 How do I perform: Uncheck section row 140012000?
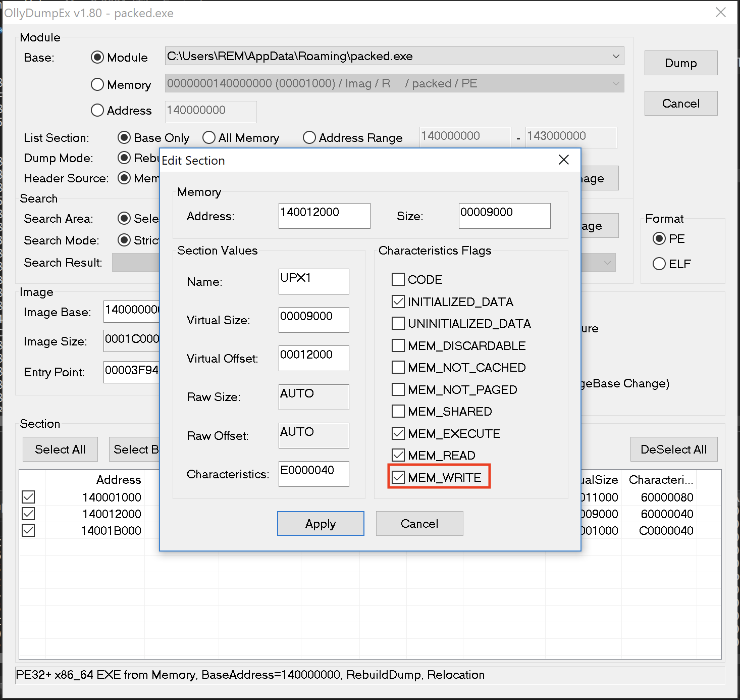tap(28, 514)
